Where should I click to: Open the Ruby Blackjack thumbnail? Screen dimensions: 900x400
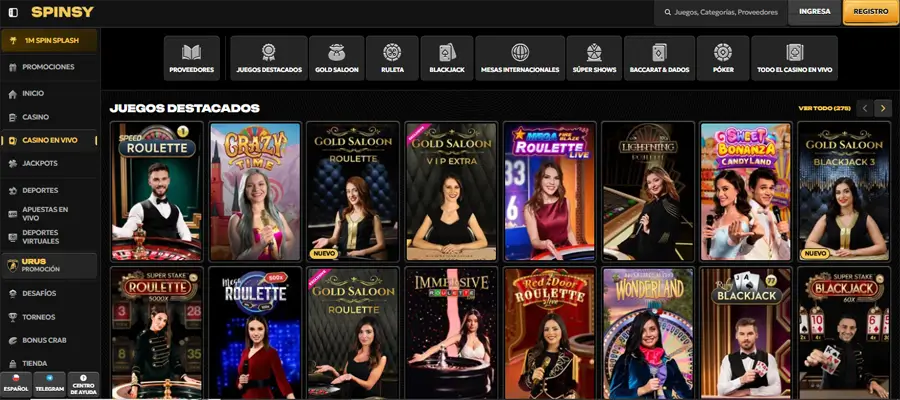click(x=746, y=333)
